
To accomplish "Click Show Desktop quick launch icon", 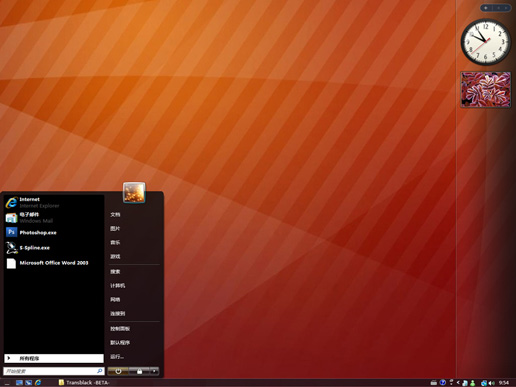I will (19, 383).
